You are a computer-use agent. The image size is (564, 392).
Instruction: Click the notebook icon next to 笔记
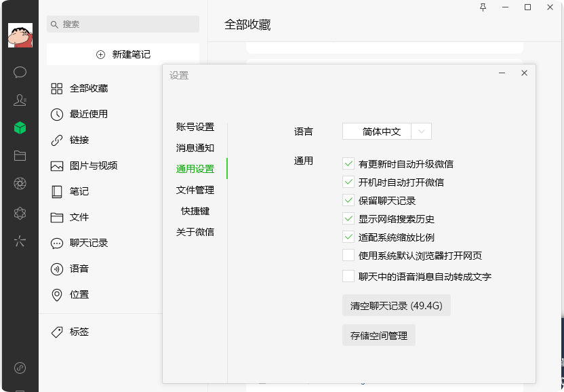pos(57,191)
